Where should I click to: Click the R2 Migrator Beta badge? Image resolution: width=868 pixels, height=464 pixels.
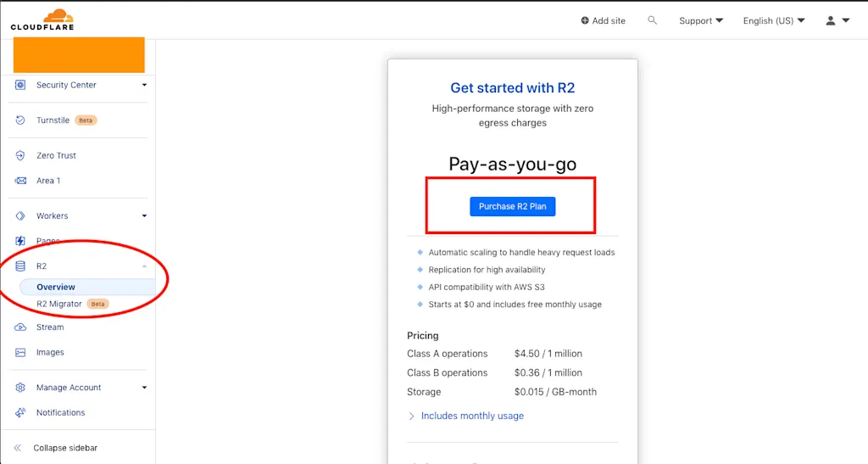98,304
